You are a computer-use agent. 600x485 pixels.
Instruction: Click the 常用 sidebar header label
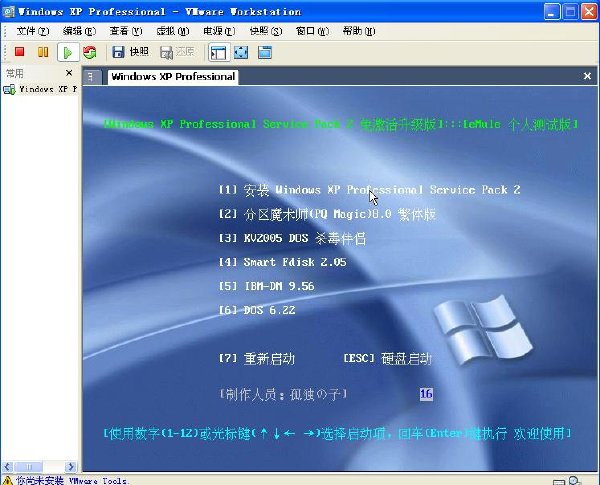[x=15, y=73]
